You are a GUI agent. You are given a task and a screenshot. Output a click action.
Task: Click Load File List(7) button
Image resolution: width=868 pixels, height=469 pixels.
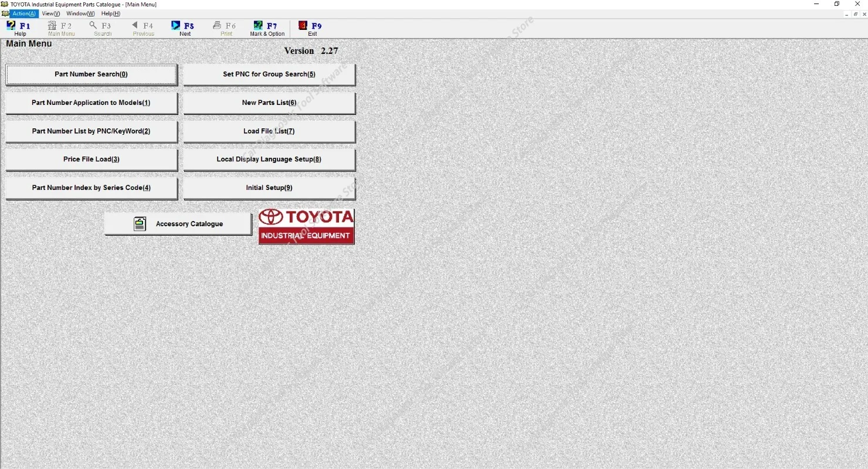pos(269,131)
